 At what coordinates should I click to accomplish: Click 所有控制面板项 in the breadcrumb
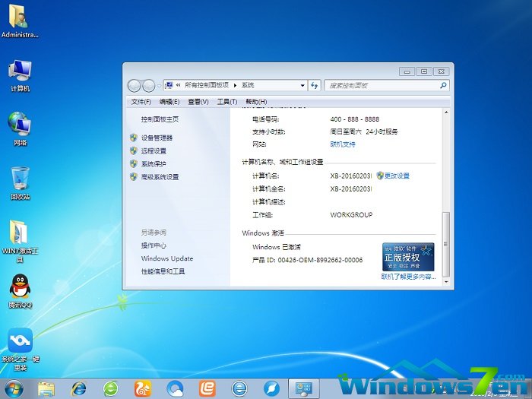coord(207,85)
